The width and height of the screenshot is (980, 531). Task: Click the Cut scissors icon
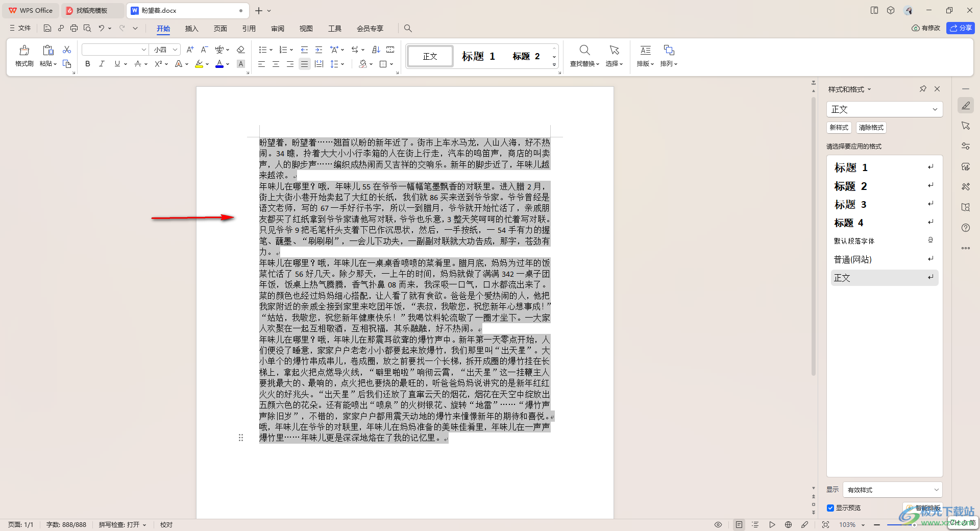[x=67, y=50]
